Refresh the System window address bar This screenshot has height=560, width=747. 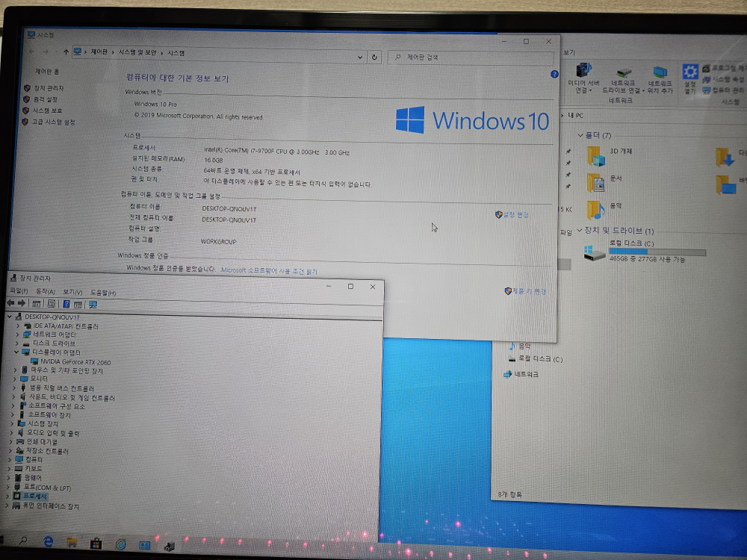coord(374,57)
